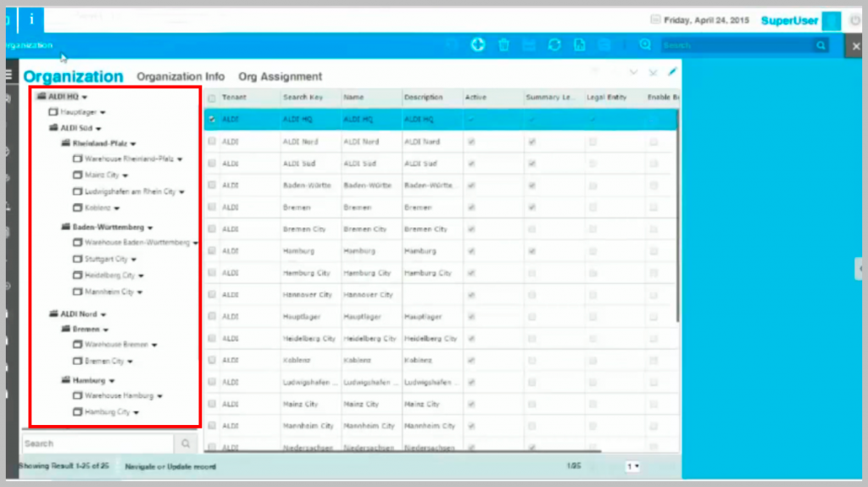Click the refresh arrows icon in toolbar
This screenshot has height=487, width=868.
554,45
